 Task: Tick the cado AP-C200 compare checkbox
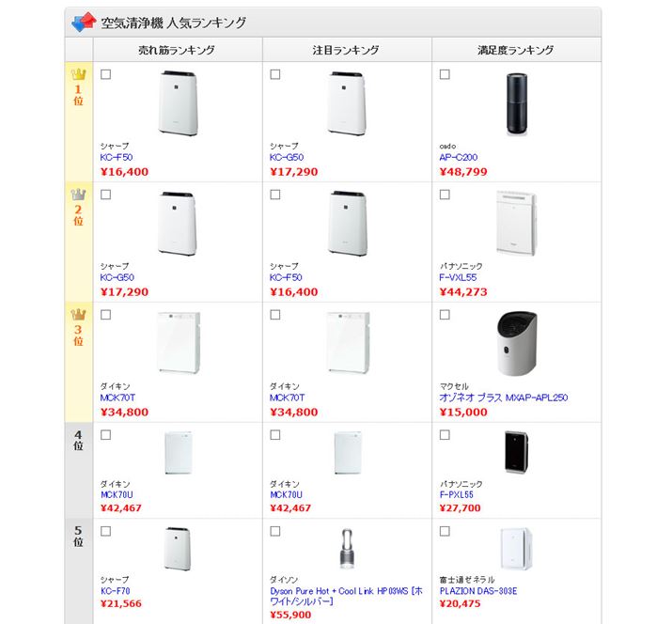(445, 74)
